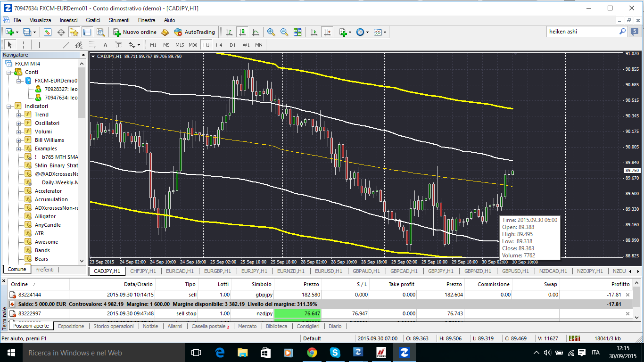Cancel the nzdjpy sell stop order
The width and height of the screenshot is (644, 362).
click(627, 313)
